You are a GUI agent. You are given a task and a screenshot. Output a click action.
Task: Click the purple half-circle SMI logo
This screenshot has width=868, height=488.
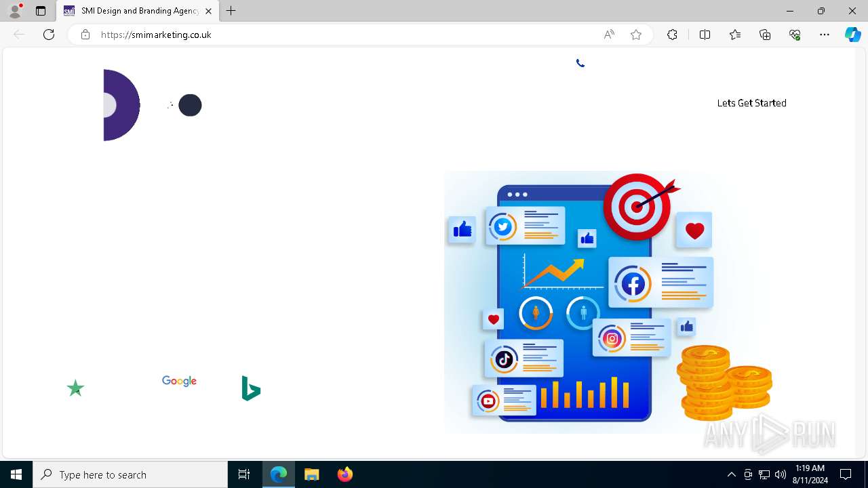coord(121,105)
